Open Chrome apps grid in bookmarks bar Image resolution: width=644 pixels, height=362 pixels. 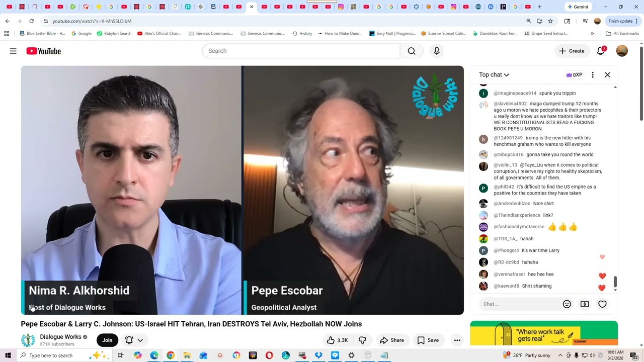click(7, 34)
